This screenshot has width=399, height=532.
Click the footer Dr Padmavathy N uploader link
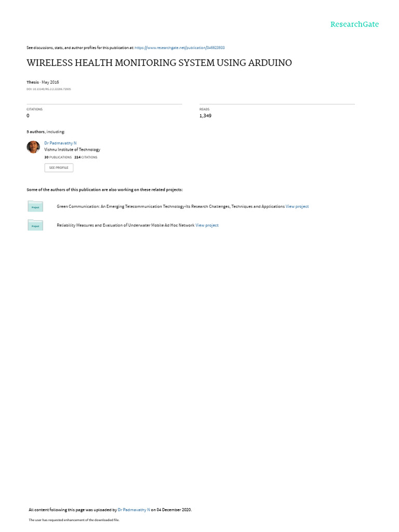pos(134,510)
